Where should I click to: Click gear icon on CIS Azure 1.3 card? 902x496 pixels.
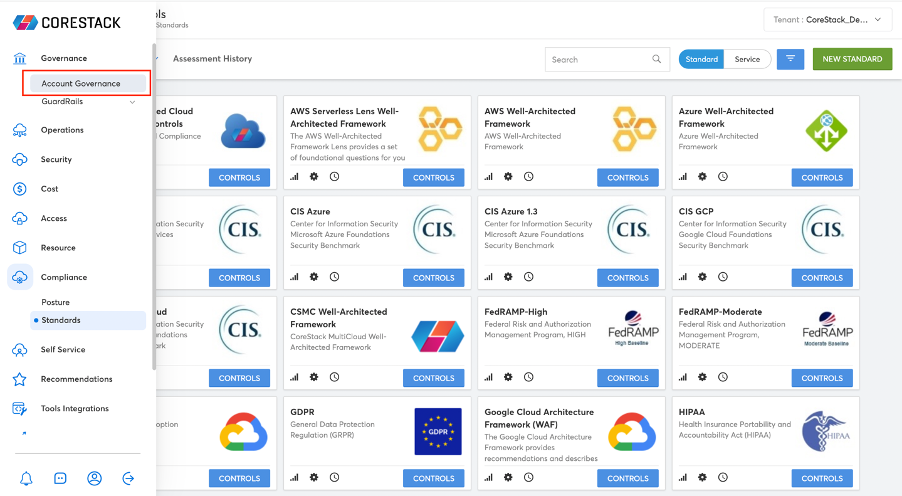click(x=508, y=277)
